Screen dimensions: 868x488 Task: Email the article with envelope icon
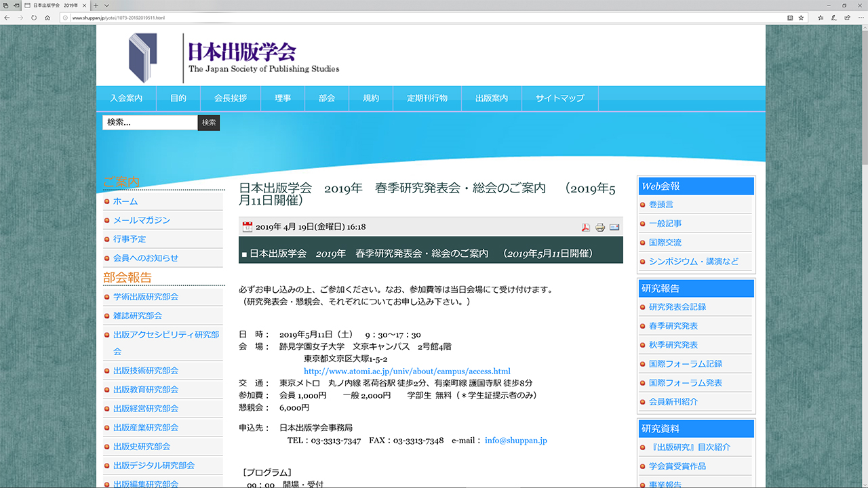[614, 227]
